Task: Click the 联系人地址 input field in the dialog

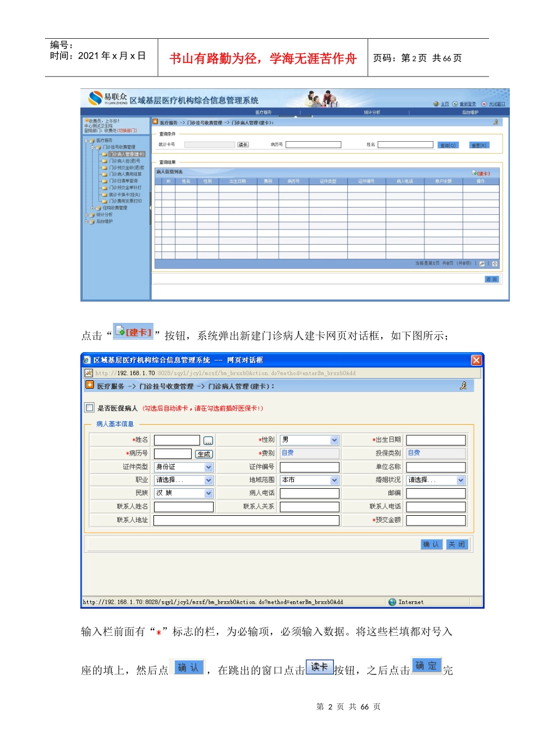Action: click(247, 520)
